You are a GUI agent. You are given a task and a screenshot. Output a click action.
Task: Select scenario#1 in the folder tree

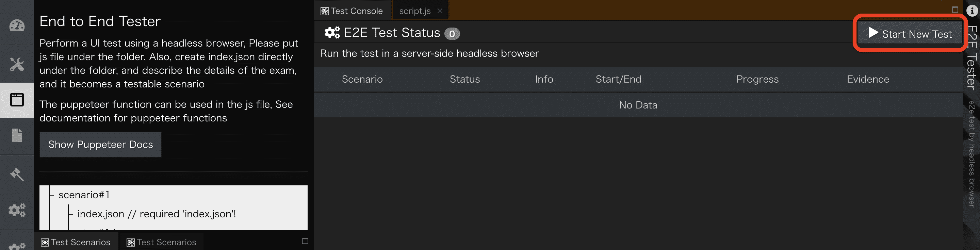84,195
